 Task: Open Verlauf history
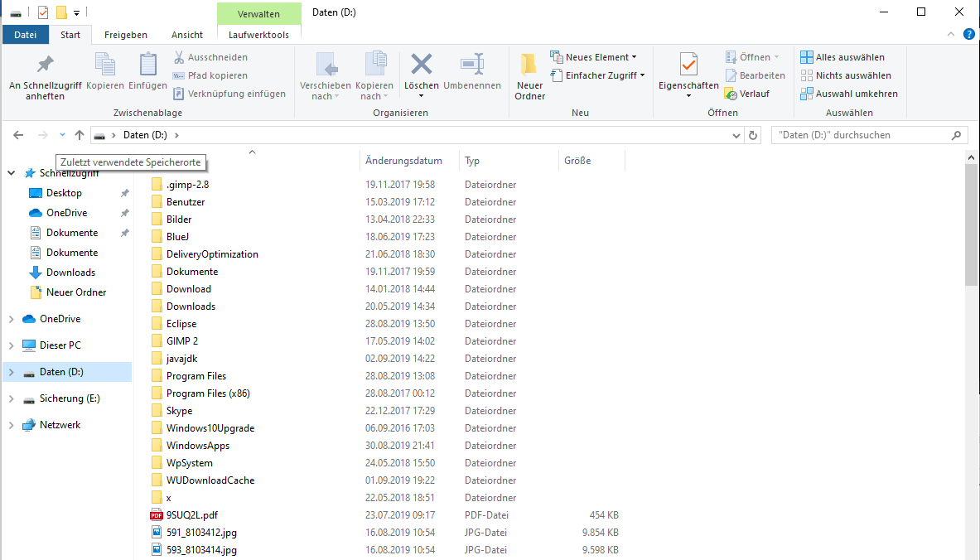tap(747, 93)
